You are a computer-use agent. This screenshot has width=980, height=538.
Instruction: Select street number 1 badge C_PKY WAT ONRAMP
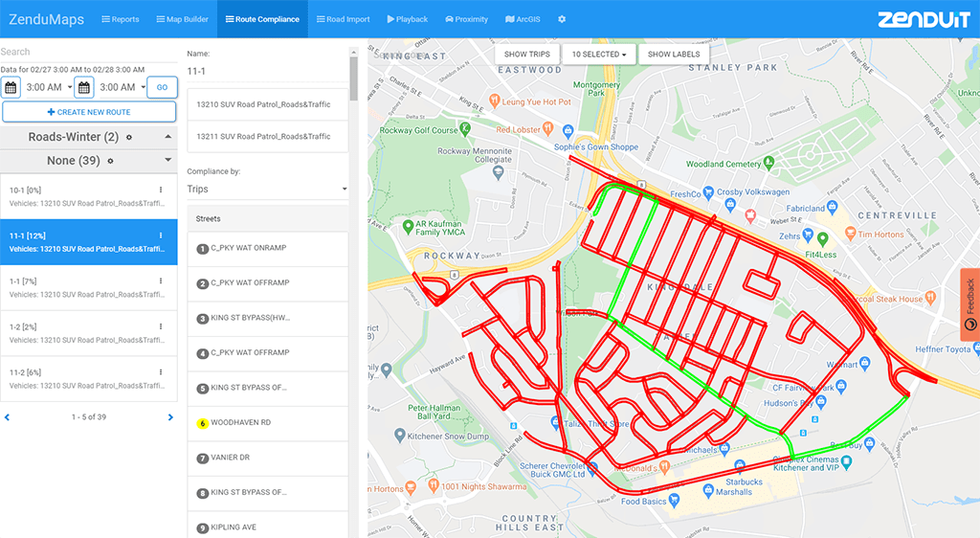[x=203, y=249]
